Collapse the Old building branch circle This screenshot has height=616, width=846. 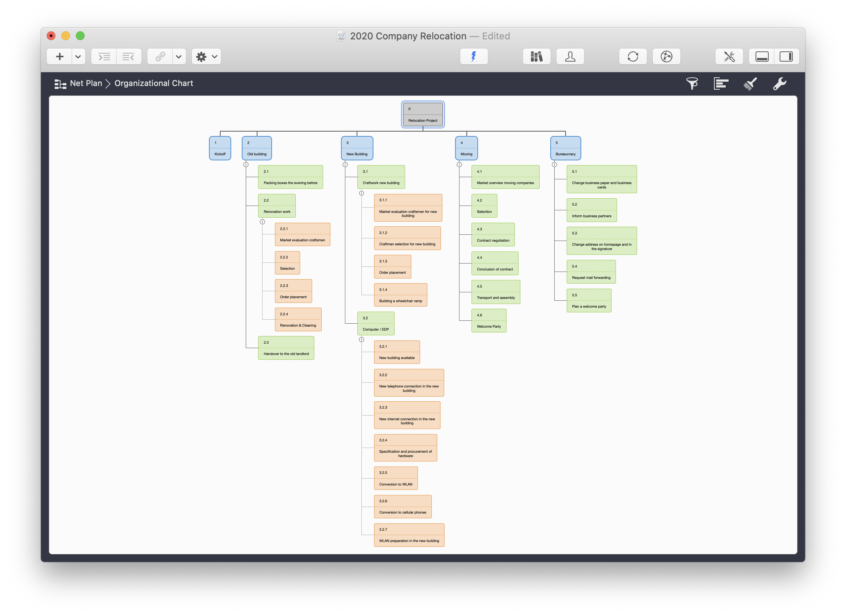coord(246,164)
